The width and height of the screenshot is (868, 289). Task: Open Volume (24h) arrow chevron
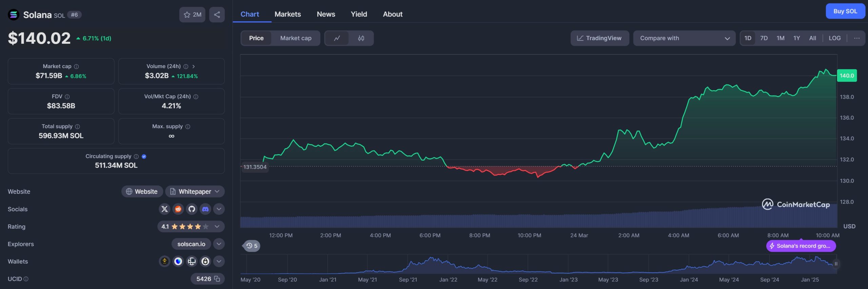[x=193, y=66]
